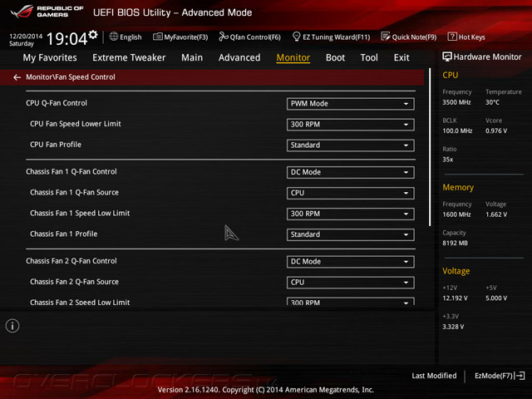The height and width of the screenshot is (399, 532).
Task: Open CPU Q-Fan Control PWM Mode dropdown
Action: pyautogui.click(x=351, y=104)
